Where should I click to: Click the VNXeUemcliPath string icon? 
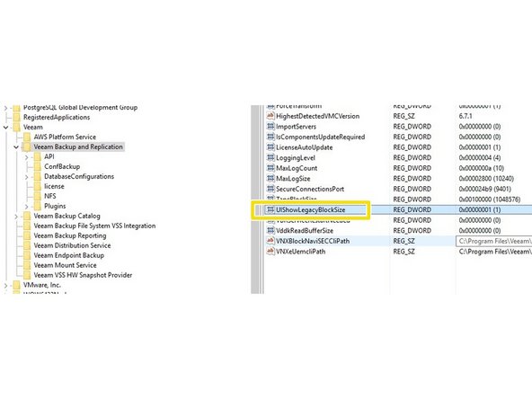pyautogui.click(x=270, y=252)
